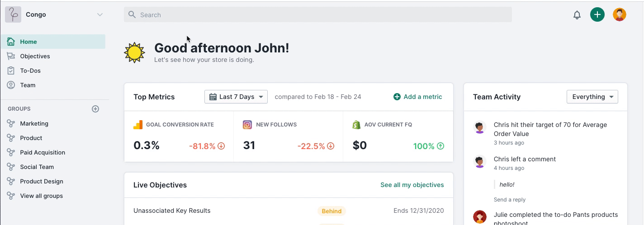This screenshot has height=225, width=644.
Task: Open the user profile avatar menu
Action: pos(620,14)
